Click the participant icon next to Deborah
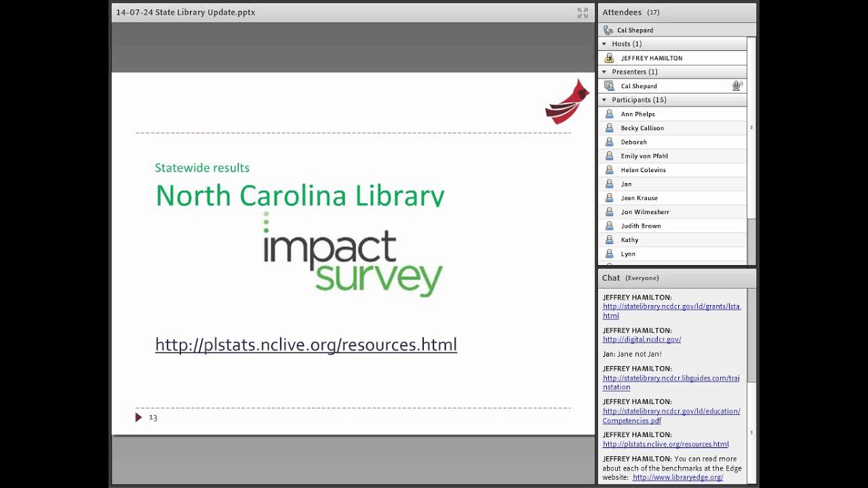Screen dimensions: 868x488 click(609, 142)
